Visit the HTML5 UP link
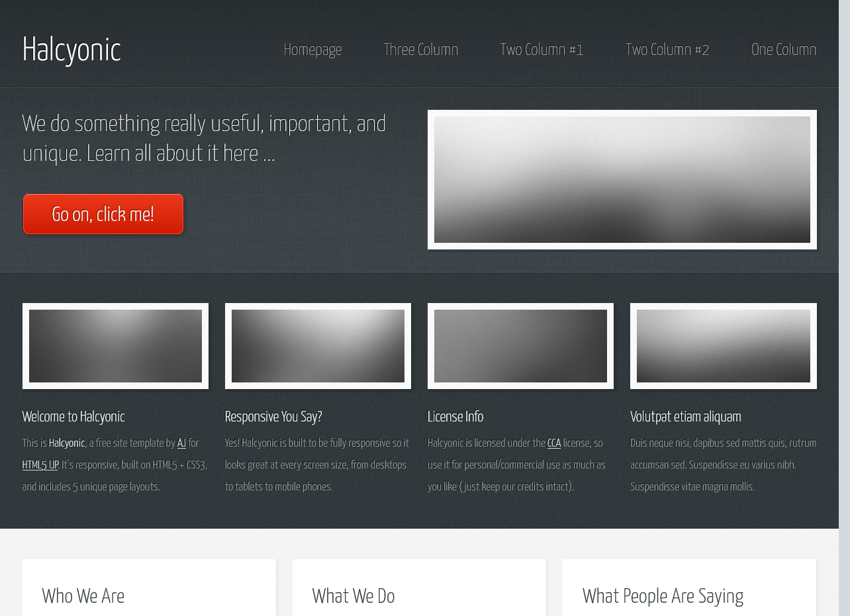The image size is (850, 616). 40,465
